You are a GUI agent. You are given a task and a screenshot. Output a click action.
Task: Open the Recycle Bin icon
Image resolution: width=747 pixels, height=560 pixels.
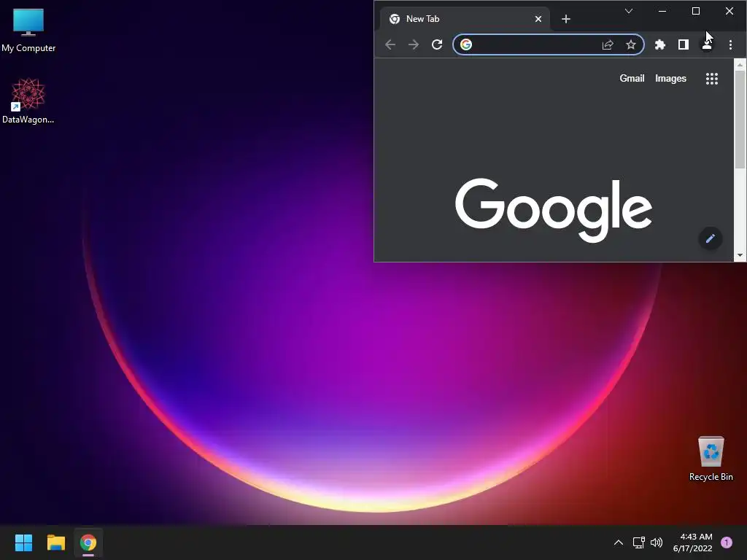(711, 459)
